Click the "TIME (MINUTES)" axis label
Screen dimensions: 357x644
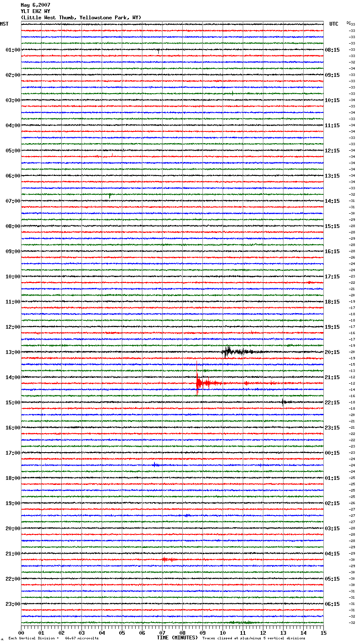coord(177,638)
